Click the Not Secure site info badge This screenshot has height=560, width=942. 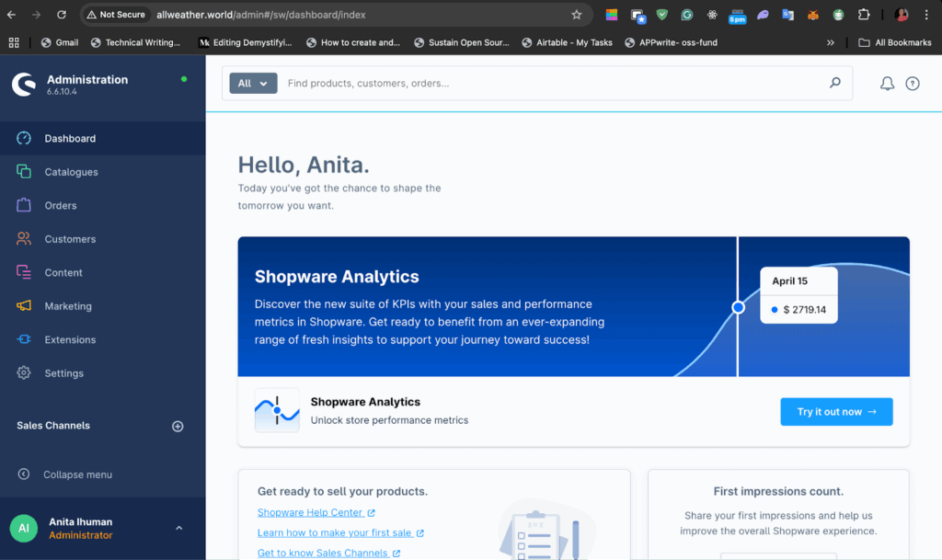click(116, 15)
